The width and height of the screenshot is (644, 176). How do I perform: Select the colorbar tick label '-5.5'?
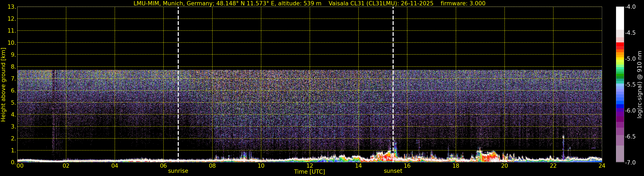coord(630,85)
